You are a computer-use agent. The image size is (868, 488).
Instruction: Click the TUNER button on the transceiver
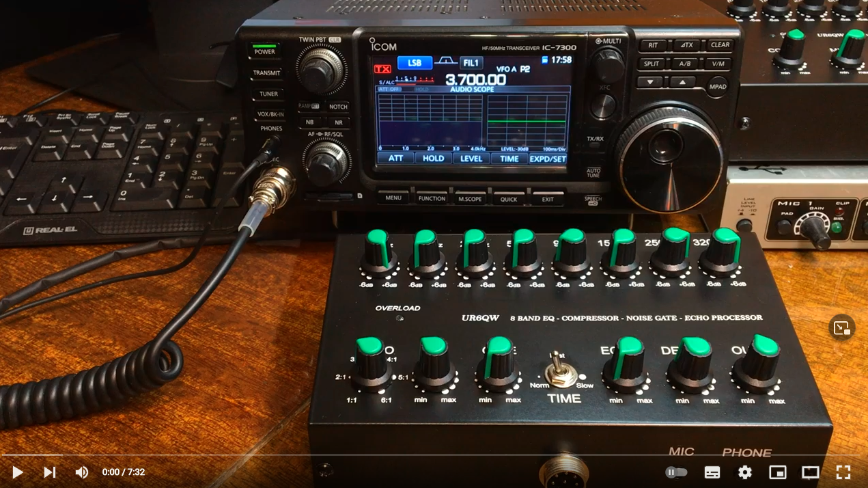pos(268,94)
